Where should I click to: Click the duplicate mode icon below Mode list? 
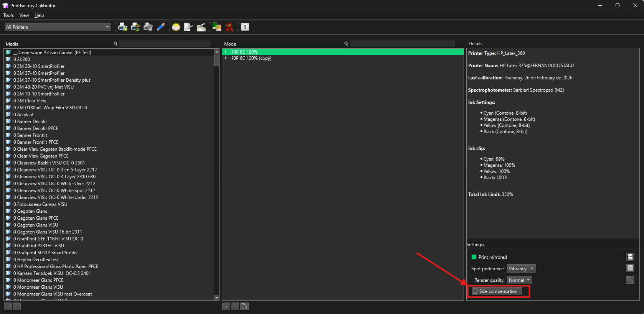point(244,306)
